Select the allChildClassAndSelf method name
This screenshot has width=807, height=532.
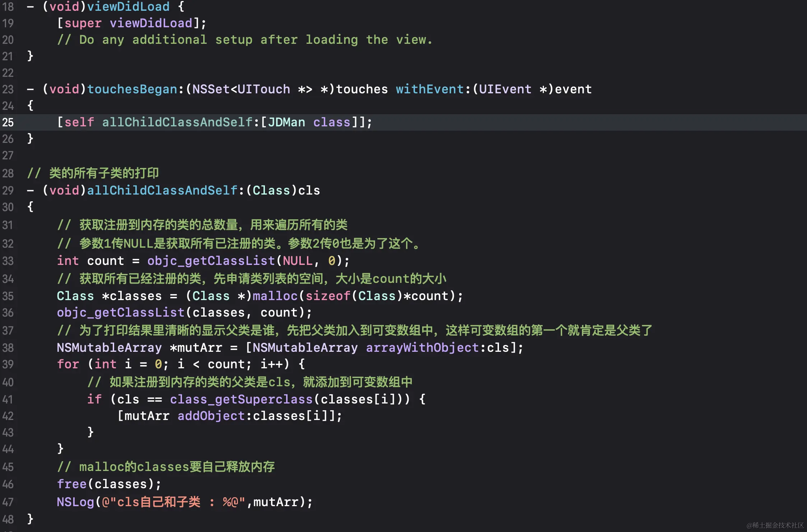coord(161,190)
